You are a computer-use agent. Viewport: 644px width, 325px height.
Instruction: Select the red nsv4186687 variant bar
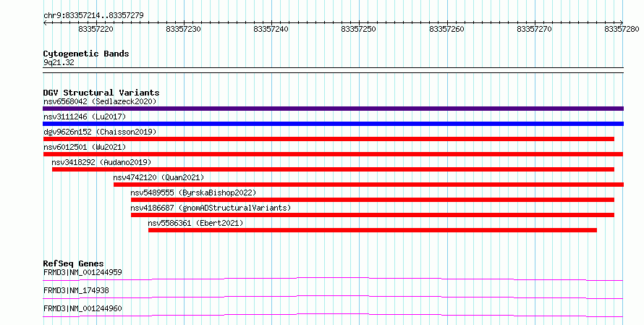pyautogui.click(x=373, y=215)
